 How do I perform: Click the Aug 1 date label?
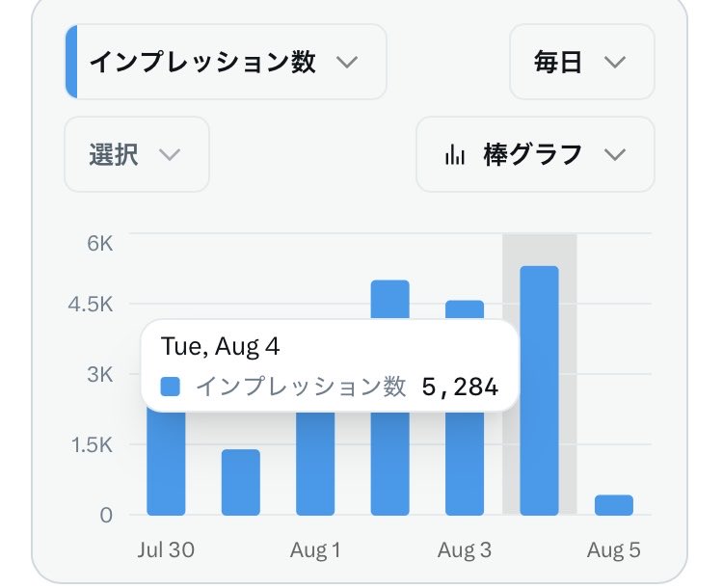click(315, 549)
